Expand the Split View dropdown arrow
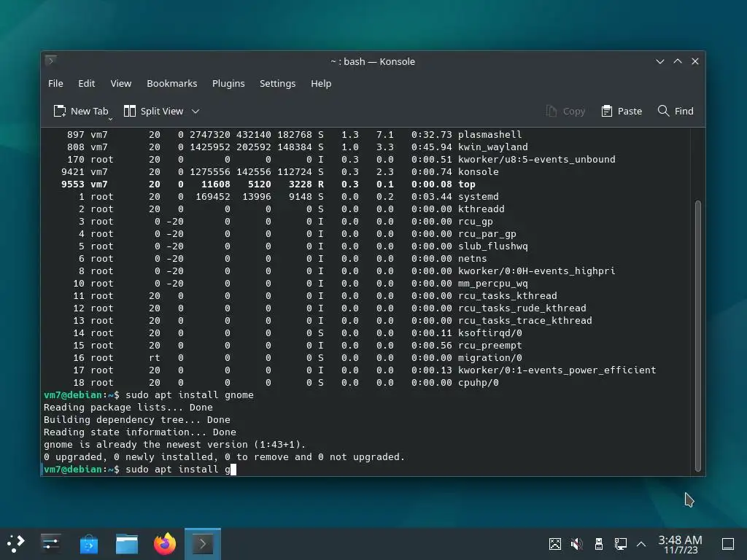 point(196,112)
